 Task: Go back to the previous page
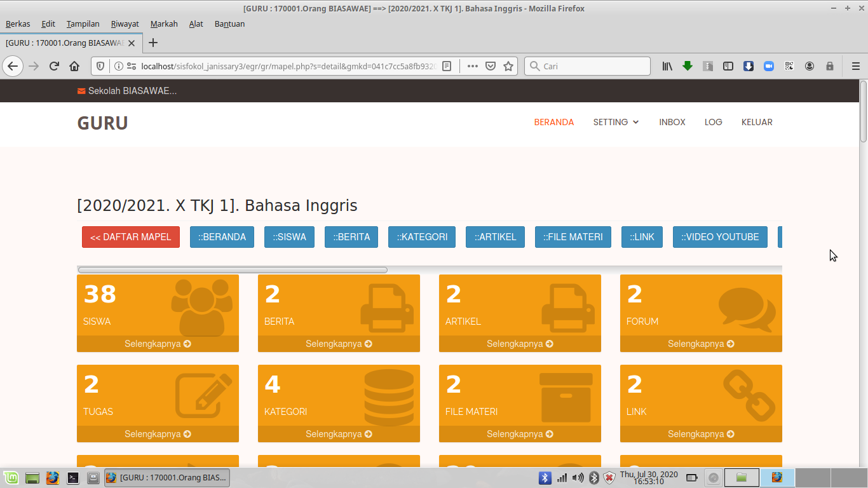pyautogui.click(x=13, y=66)
